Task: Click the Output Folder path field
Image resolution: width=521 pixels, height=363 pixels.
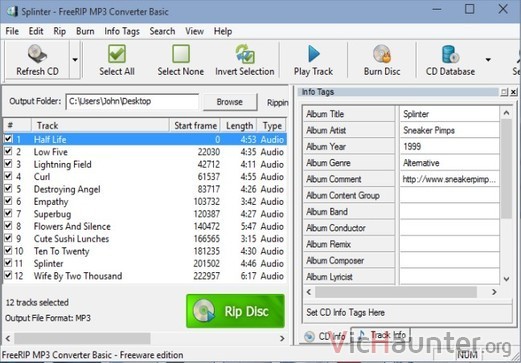Action: coord(132,101)
